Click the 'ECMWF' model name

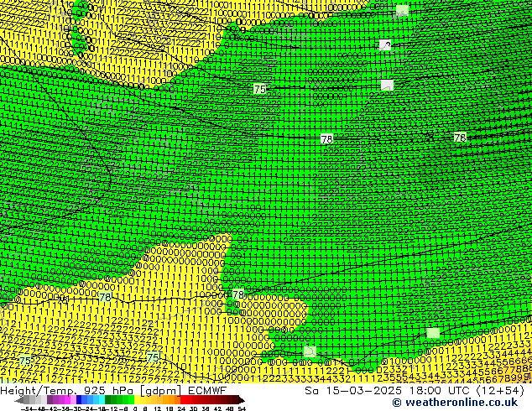207,390
